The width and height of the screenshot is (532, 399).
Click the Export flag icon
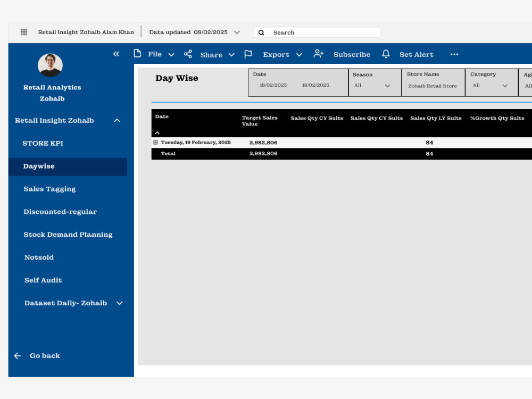click(248, 54)
